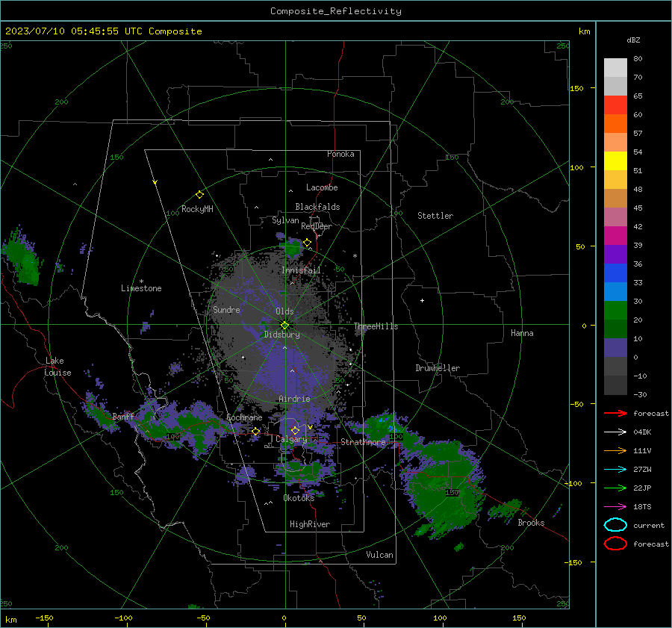Screen dimensions: 672x628
Task: Click the Ponoka city label
Action: coord(340,154)
